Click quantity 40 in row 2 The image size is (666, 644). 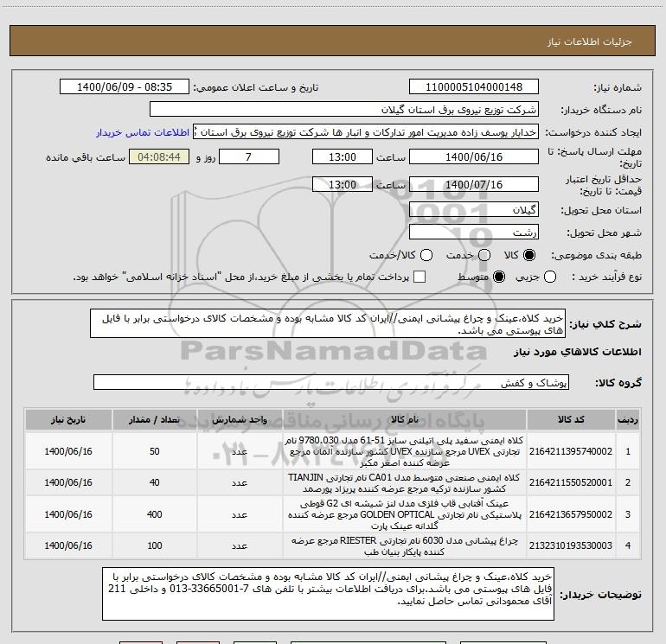click(155, 482)
